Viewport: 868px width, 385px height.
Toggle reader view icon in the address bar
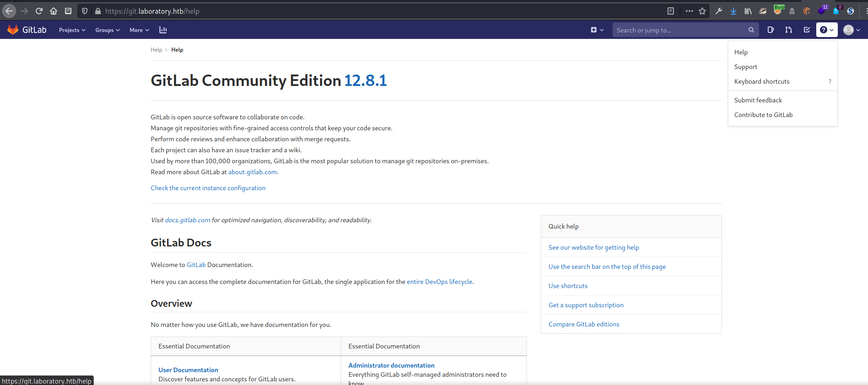point(671,11)
